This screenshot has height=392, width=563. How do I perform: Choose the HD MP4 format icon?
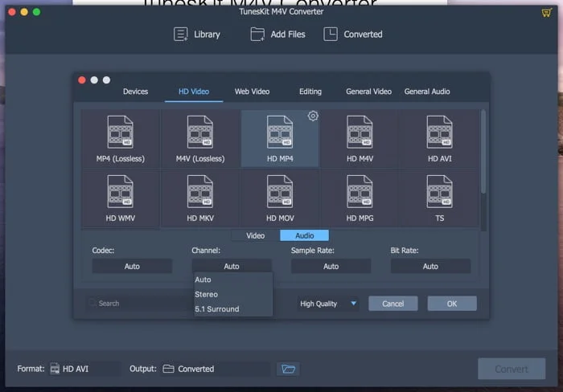pos(280,132)
